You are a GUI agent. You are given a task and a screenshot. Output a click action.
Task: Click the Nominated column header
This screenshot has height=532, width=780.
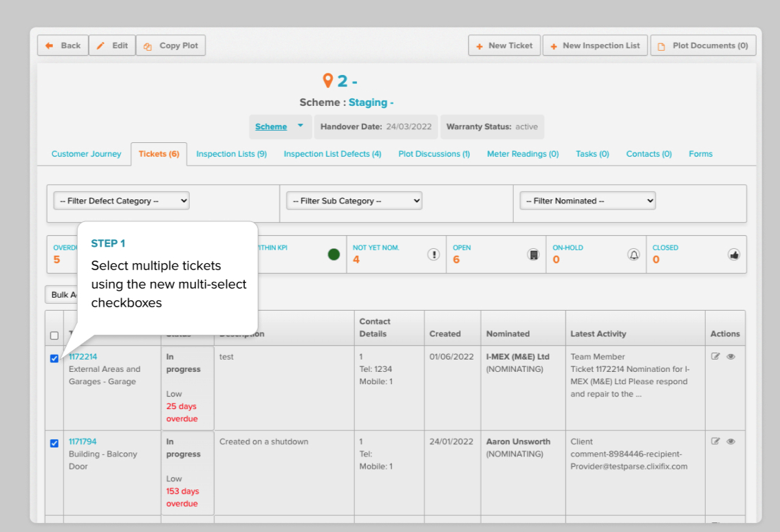508,333
